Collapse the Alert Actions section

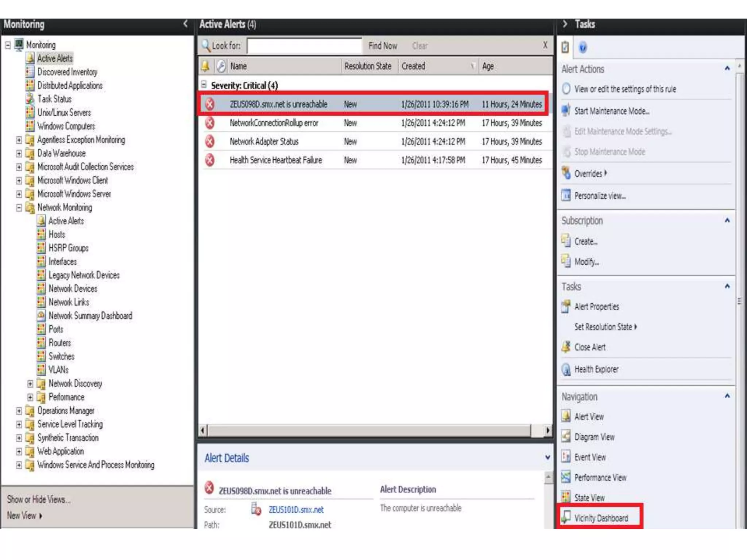click(x=727, y=69)
